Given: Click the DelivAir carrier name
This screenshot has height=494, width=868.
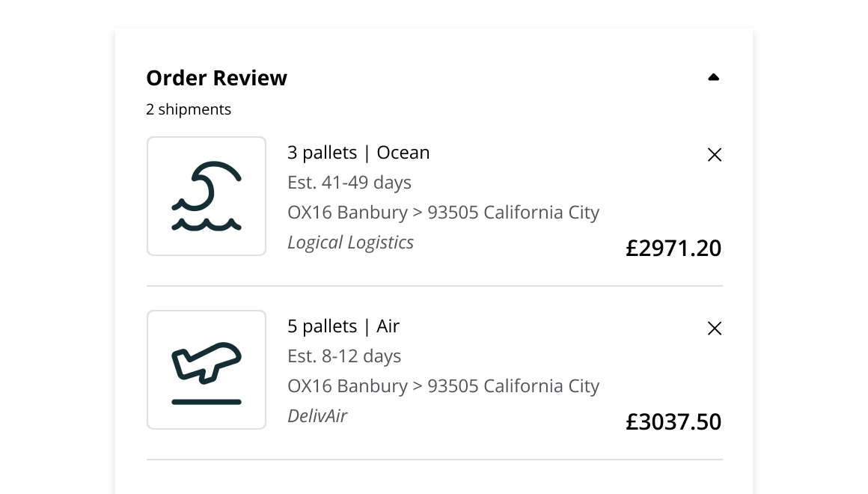Looking at the screenshot, I should 317,416.
